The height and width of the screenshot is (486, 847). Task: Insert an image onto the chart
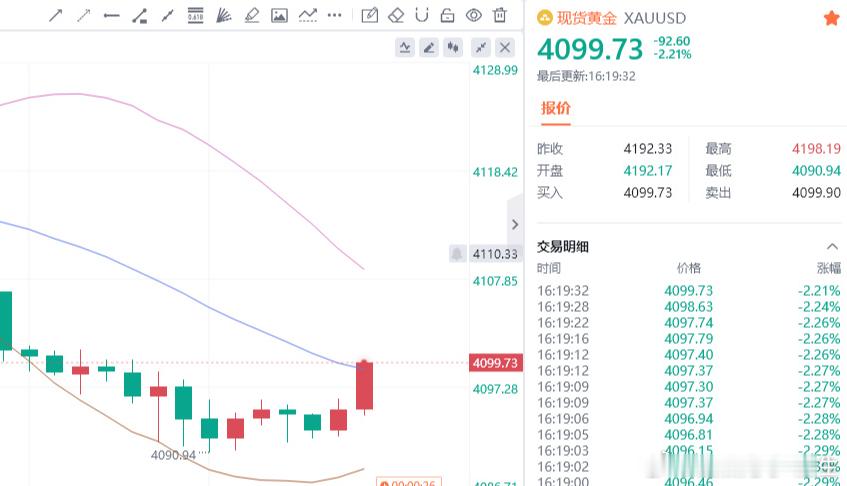[x=279, y=15]
